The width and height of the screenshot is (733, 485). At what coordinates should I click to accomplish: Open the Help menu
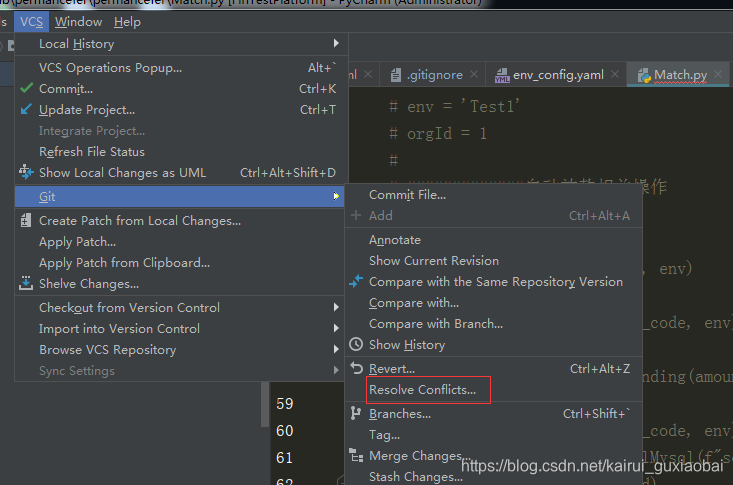(127, 22)
